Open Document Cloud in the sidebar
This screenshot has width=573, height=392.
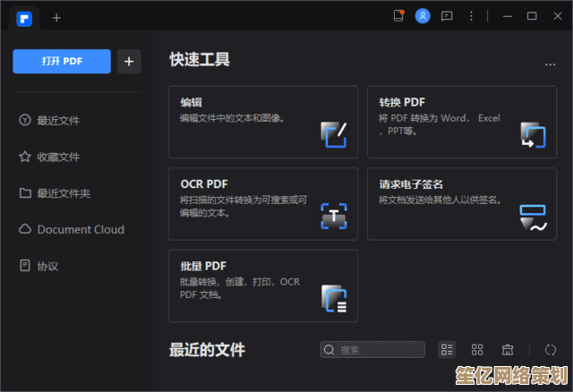[x=80, y=229]
